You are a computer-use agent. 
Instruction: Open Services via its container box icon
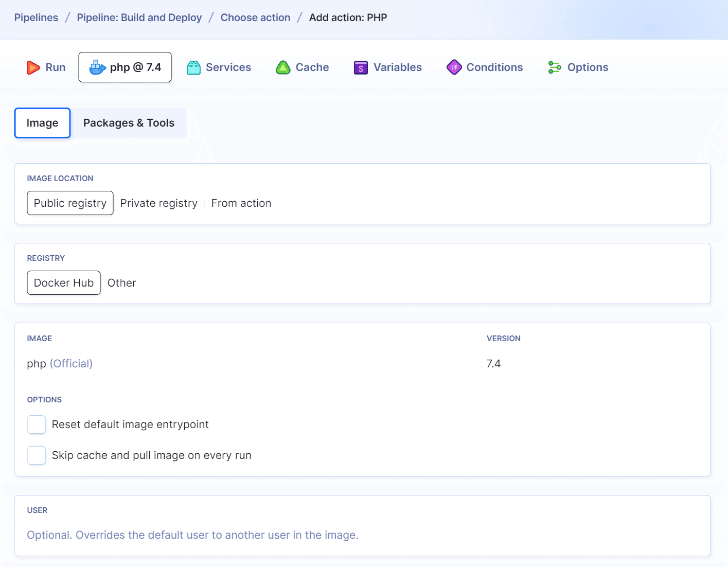193,67
